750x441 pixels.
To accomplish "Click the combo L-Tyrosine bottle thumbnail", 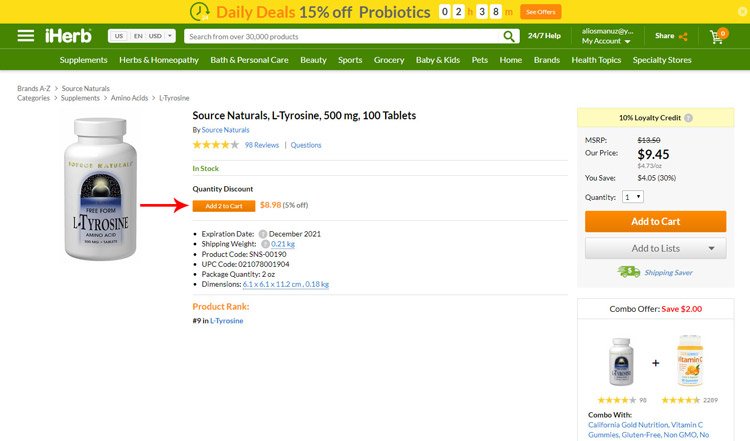I will (621, 362).
